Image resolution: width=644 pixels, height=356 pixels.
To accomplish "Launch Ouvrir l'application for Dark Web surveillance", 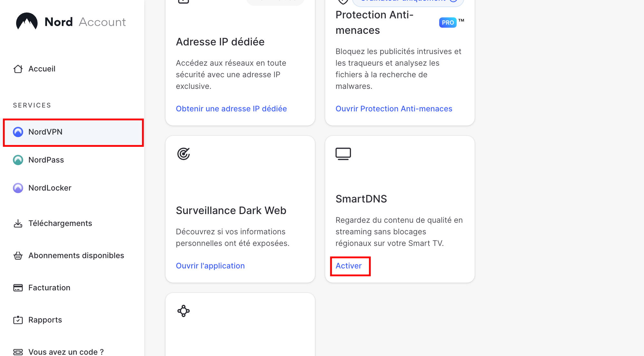I will point(210,266).
